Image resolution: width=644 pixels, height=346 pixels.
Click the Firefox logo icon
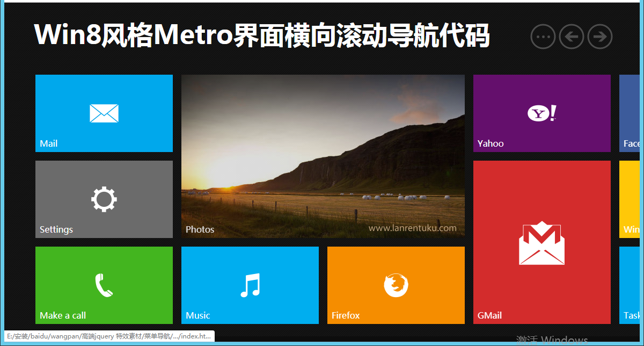396,285
